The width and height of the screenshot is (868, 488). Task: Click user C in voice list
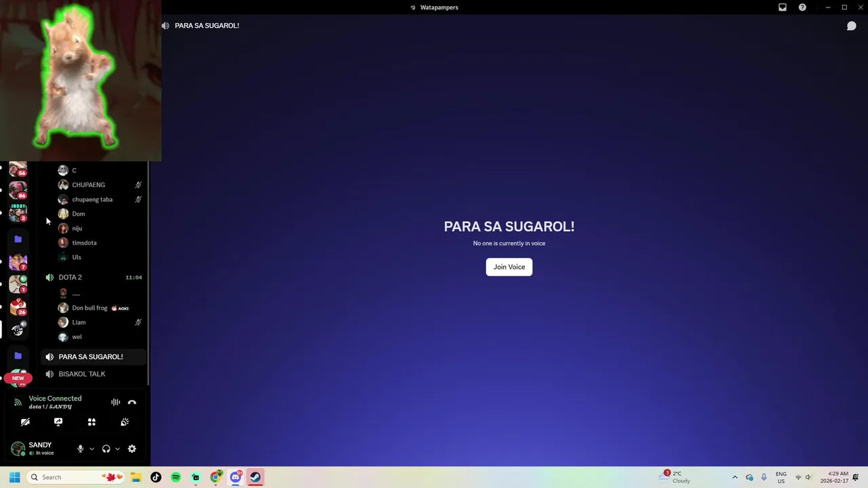pyautogui.click(x=100, y=170)
